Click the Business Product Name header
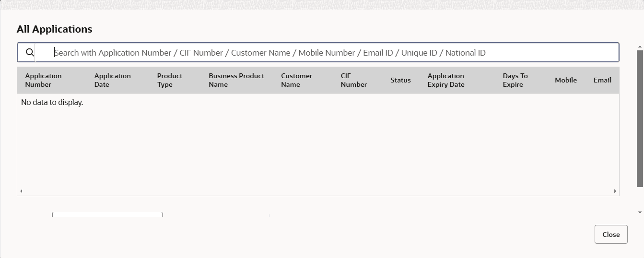The image size is (644, 258). pyautogui.click(x=236, y=80)
